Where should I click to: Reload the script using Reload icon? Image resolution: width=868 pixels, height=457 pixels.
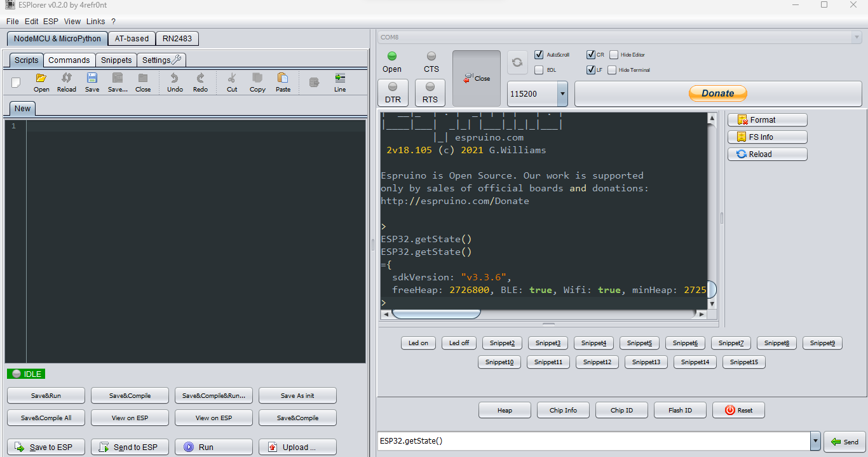[x=67, y=82]
